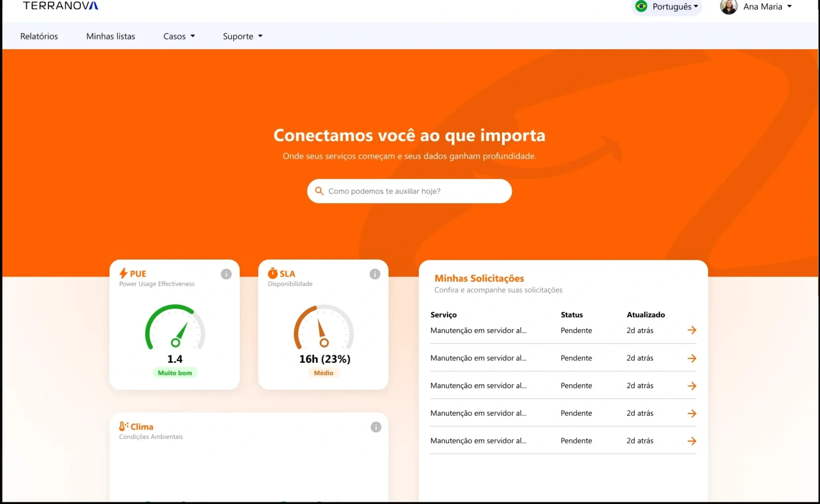Click the '1.4' PUE value

(175, 359)
